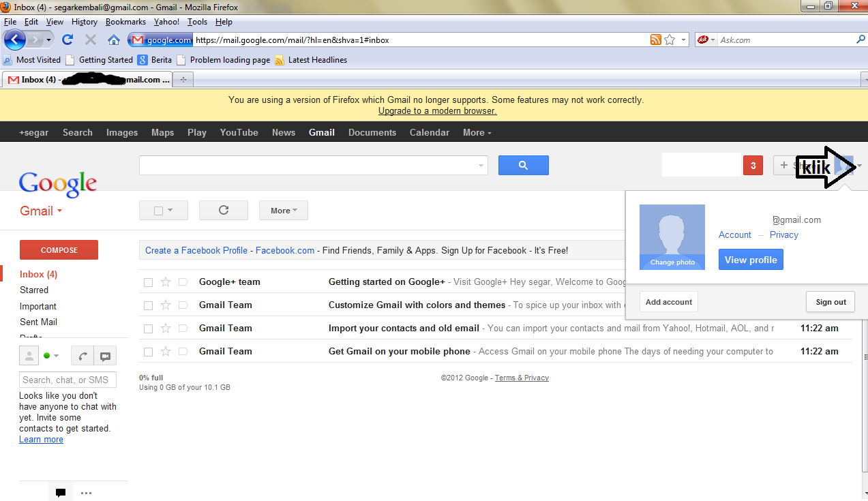This screenshot has width=868, height=501.
Task: Click the Stop loading X icon
Action: pos(91,40)
